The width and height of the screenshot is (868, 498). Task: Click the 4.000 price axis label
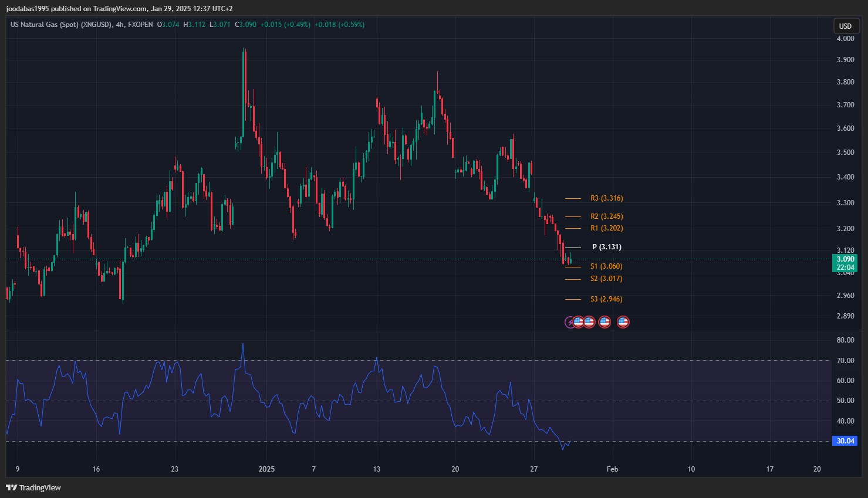pos(846,39)
